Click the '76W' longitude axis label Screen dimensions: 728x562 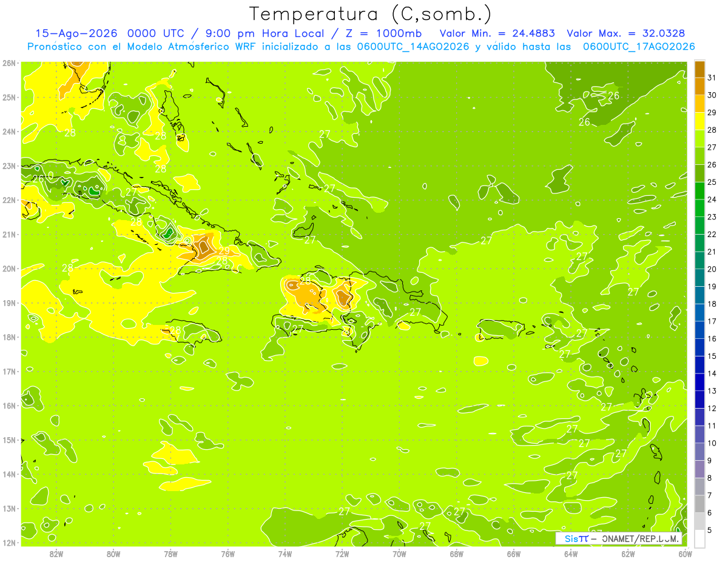pos(227,554)
